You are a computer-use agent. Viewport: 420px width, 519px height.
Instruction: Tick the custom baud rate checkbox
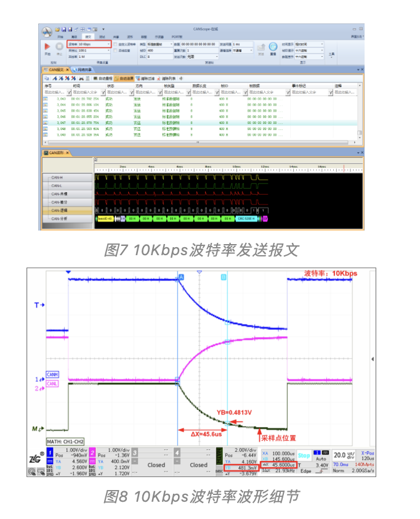tap(115, 44)
